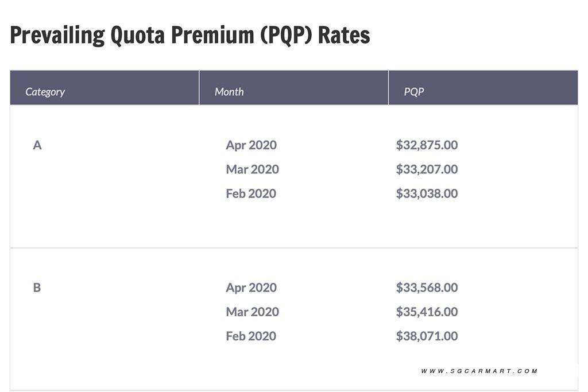Click the Month column header
This screenshot has height=392, width=588.
pos(229,92)
